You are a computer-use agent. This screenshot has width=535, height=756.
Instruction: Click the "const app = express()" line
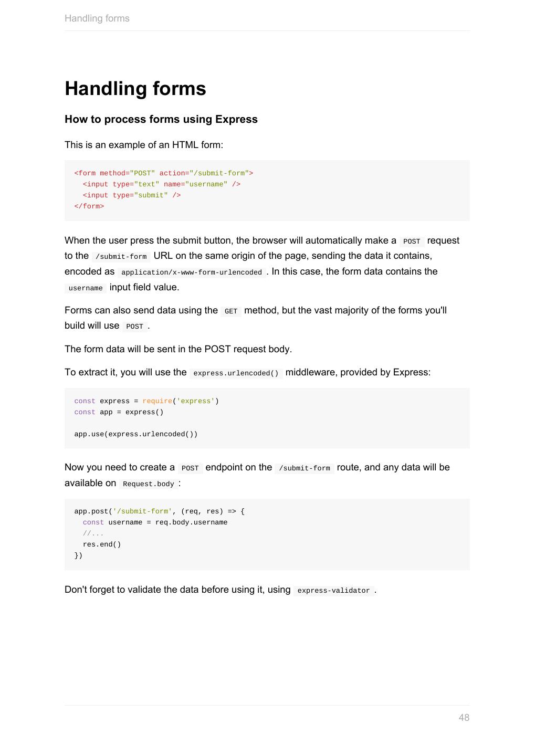pos(119,412)
